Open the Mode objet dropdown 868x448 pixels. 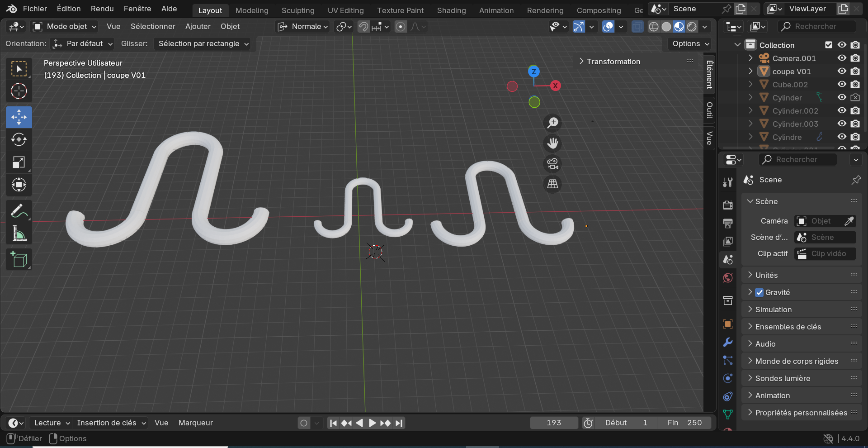click(x=65, y=27)
